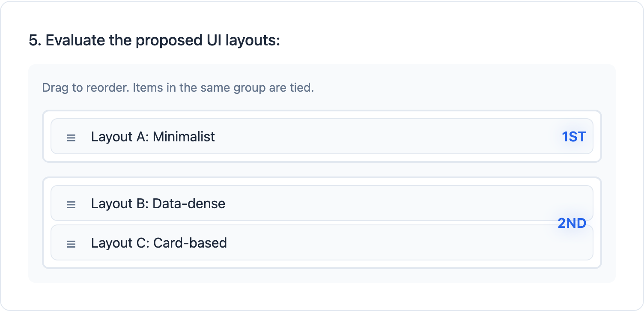This screenshot has height=311, width=644.
Task: Click the word "Card-based" in Layout C
Action: point(190,243)
